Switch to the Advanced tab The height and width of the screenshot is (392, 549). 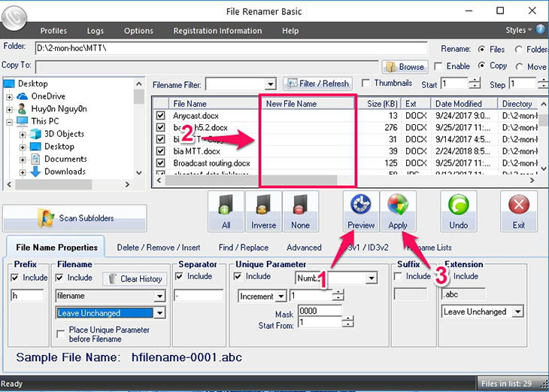[304, 248]
